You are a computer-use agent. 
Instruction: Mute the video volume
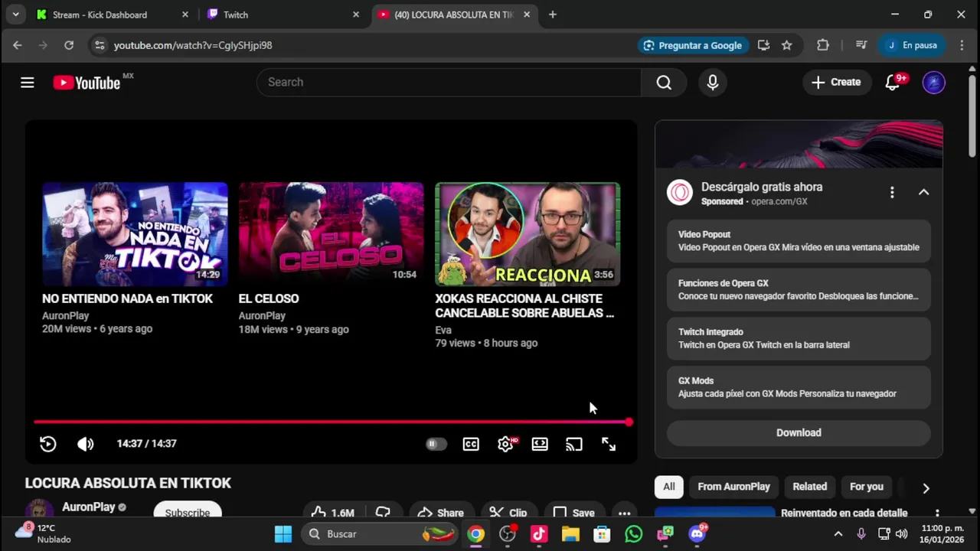[85, 444]
